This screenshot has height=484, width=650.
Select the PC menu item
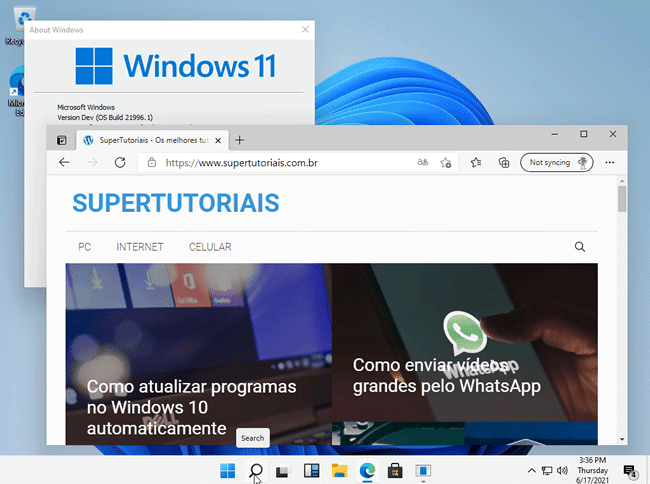[85, 247]
